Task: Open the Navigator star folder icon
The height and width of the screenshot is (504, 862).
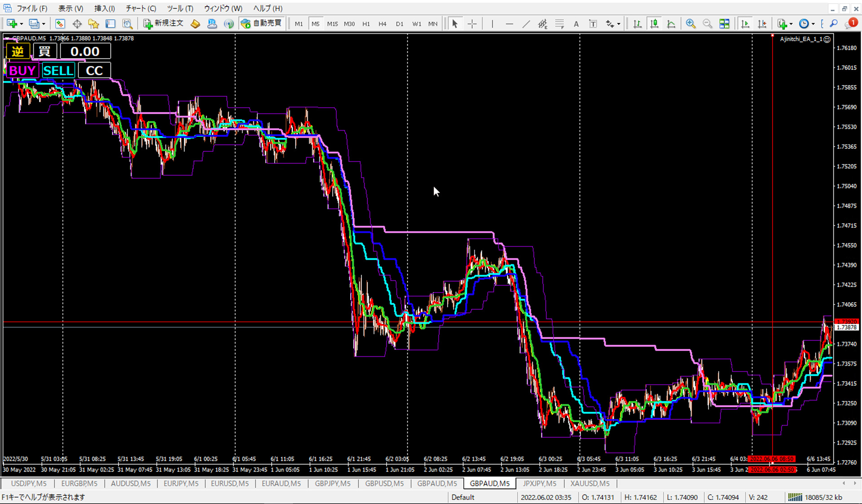Action: tap(93, 24)
